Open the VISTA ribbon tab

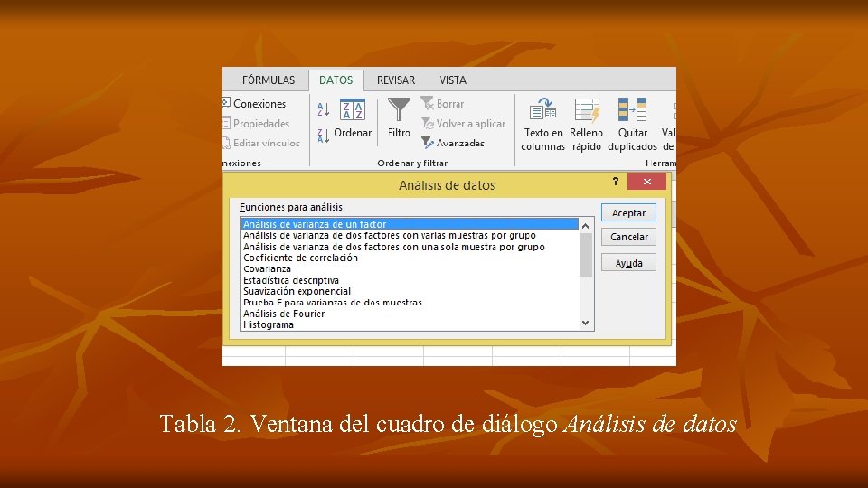[453, 80]
